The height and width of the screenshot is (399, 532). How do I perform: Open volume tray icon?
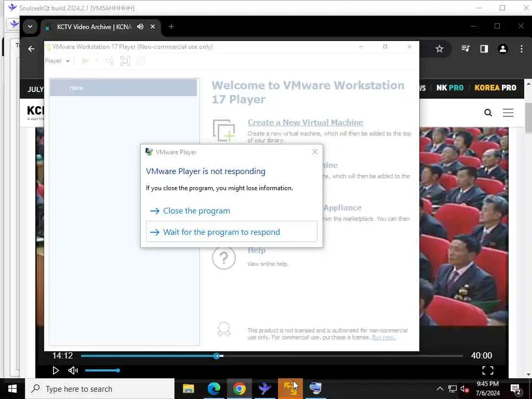click(x=464, y=389)
